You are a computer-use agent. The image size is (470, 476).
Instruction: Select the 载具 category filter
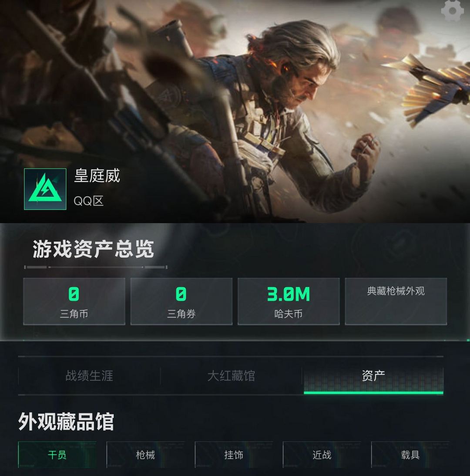coord(410,455)
